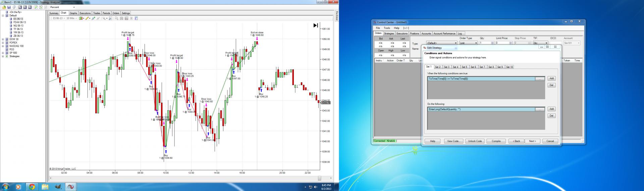Open Control Center Tools menu
The height and width of the screenshot is (191, 644).
pos(387,28)
